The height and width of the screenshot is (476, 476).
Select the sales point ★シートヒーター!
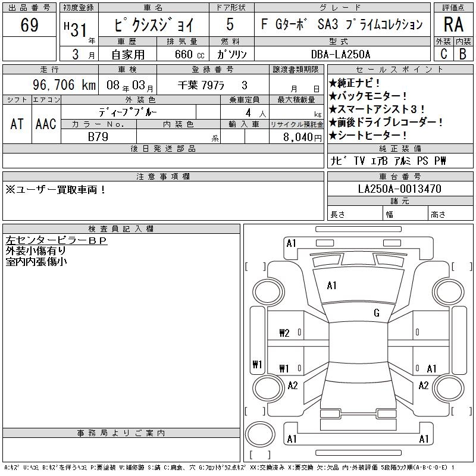coord(368,135)
